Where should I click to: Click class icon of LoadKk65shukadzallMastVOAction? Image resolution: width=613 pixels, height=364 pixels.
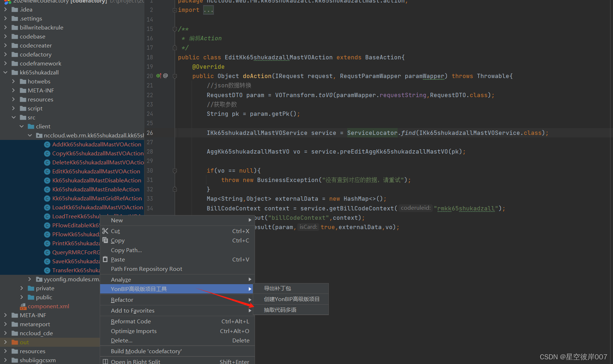[47, 208]
